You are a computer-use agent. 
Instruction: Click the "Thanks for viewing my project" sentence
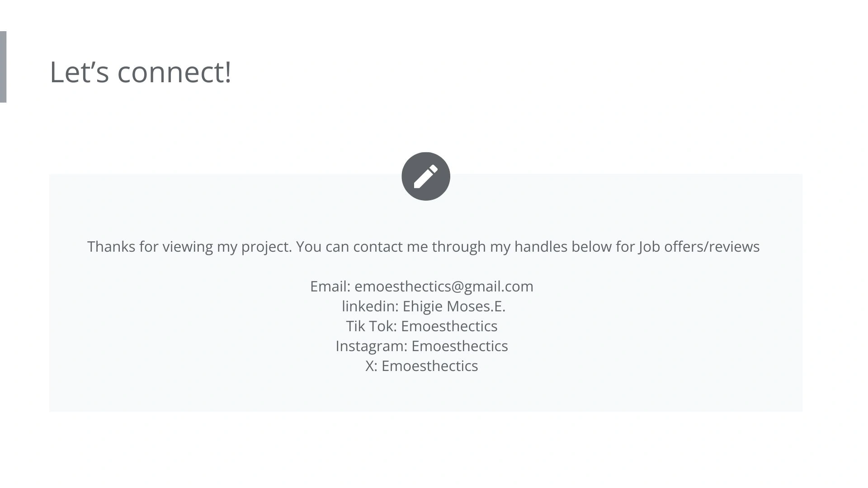pos(189,247)
